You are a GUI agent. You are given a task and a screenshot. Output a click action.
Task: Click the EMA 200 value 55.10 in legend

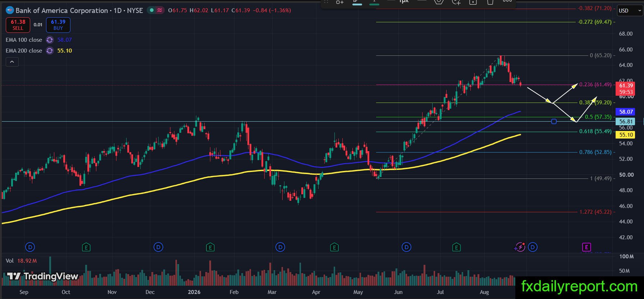pyautogui.click(x=65, y=51)
